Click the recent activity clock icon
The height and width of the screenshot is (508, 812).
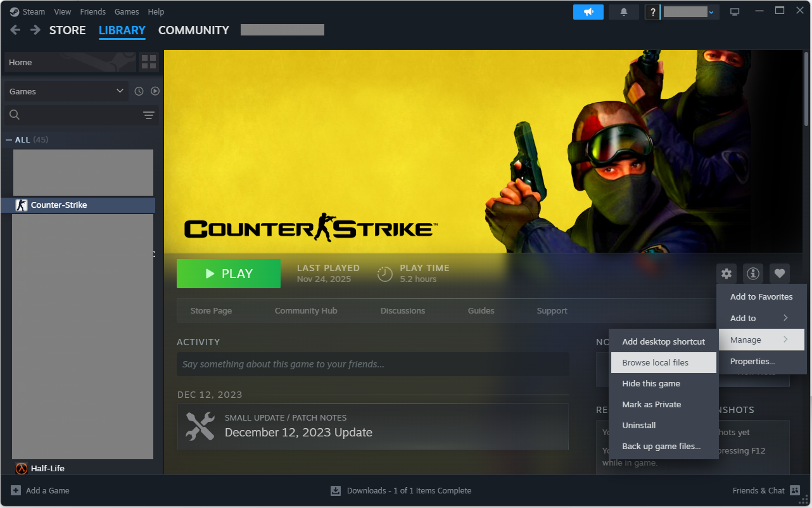click(x=139, y=91)
